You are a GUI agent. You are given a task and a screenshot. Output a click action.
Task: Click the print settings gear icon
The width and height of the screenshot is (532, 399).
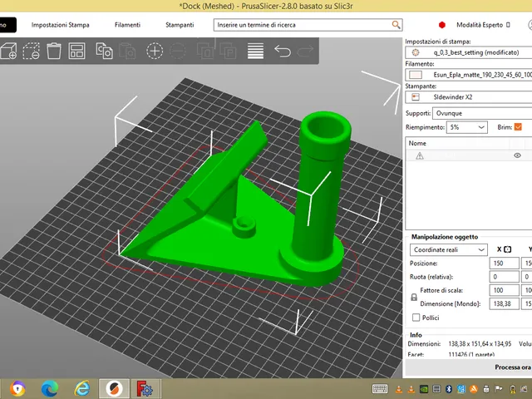[416, 52]
